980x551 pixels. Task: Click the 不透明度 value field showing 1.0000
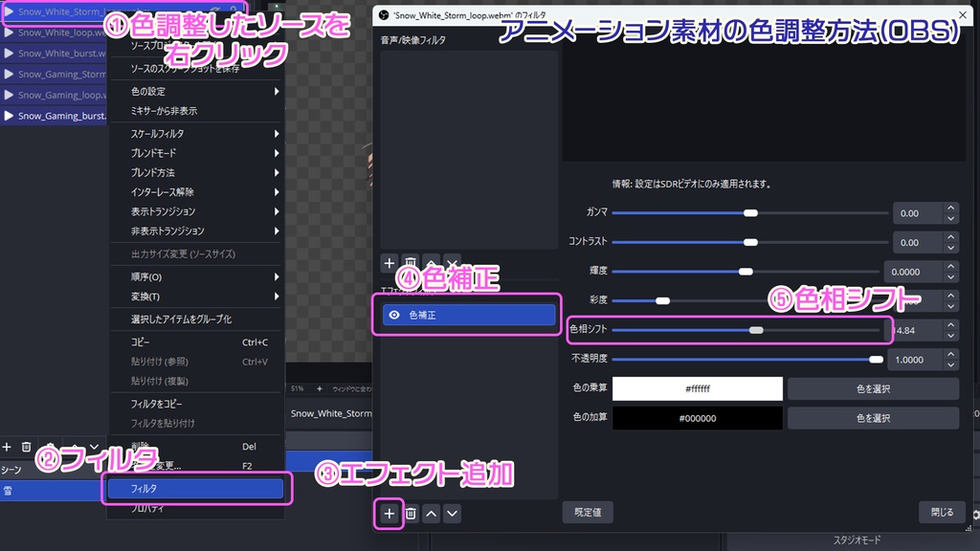pos(915,360)
